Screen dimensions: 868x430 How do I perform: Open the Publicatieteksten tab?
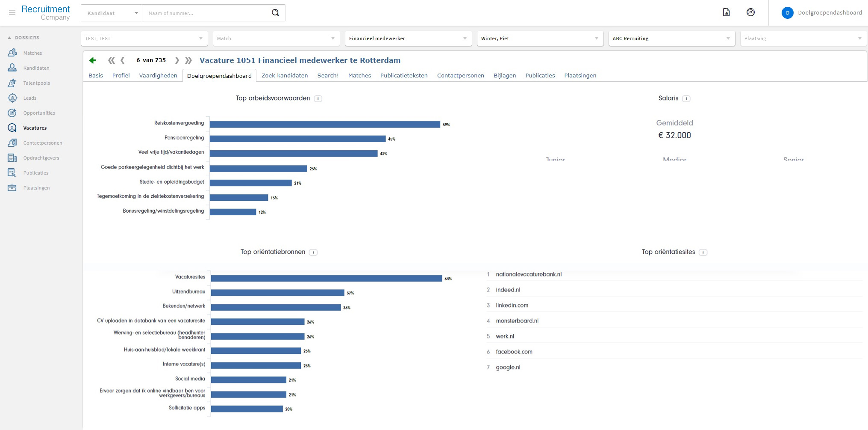click(403, 75)
